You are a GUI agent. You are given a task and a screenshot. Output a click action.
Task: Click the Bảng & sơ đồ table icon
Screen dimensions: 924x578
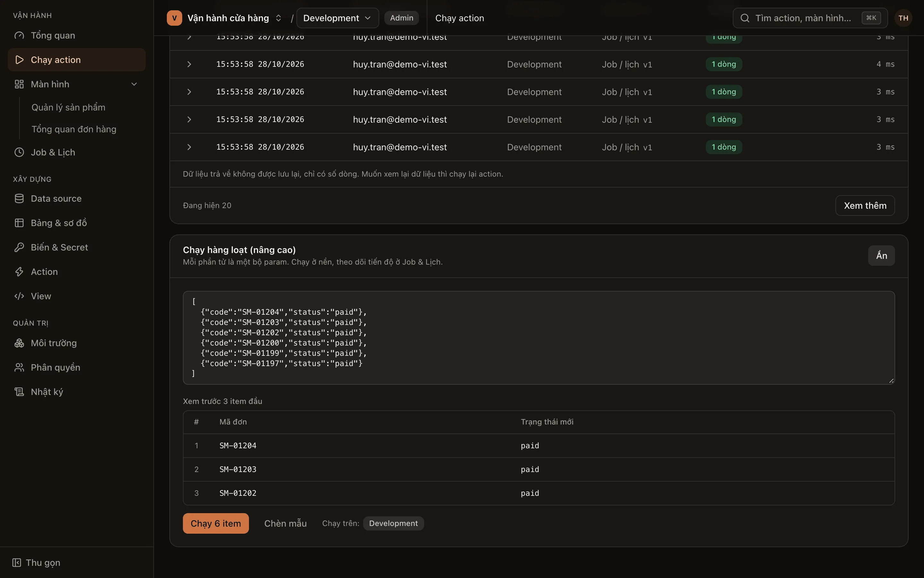click(x=19, y=223)
